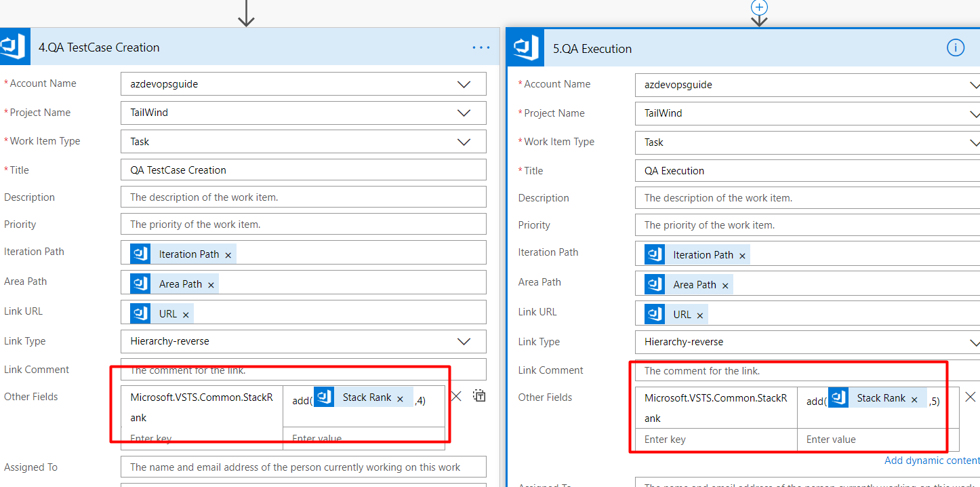Open Project Name dropdown in 4.QA TestCase Creation

coord(464,113)
